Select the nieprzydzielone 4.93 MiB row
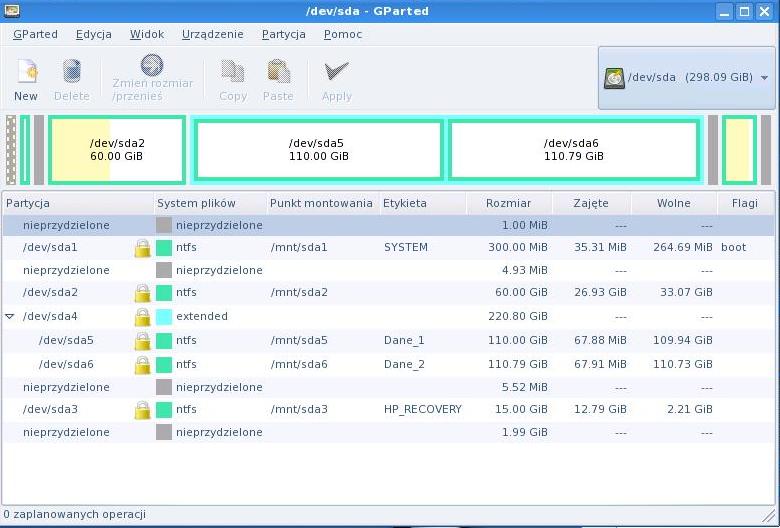Viewport: 780px width, 528px height. [388, 270]
